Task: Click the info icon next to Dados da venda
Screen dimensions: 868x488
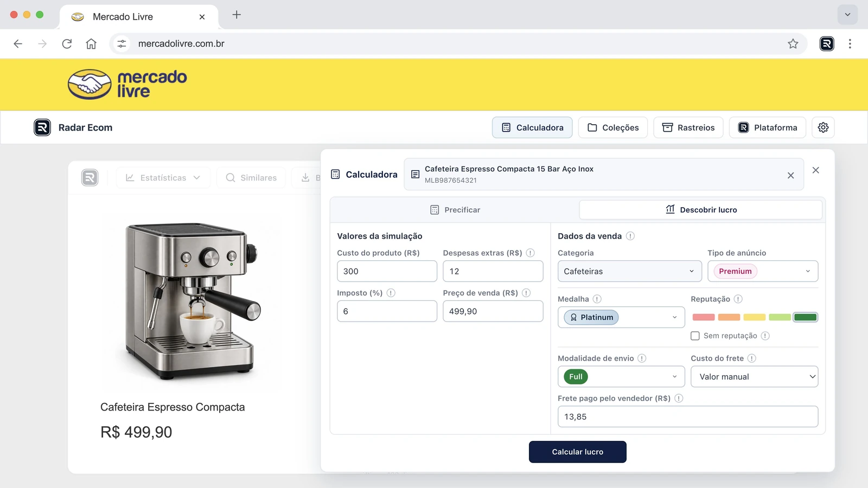Action: tap(630, 236)
